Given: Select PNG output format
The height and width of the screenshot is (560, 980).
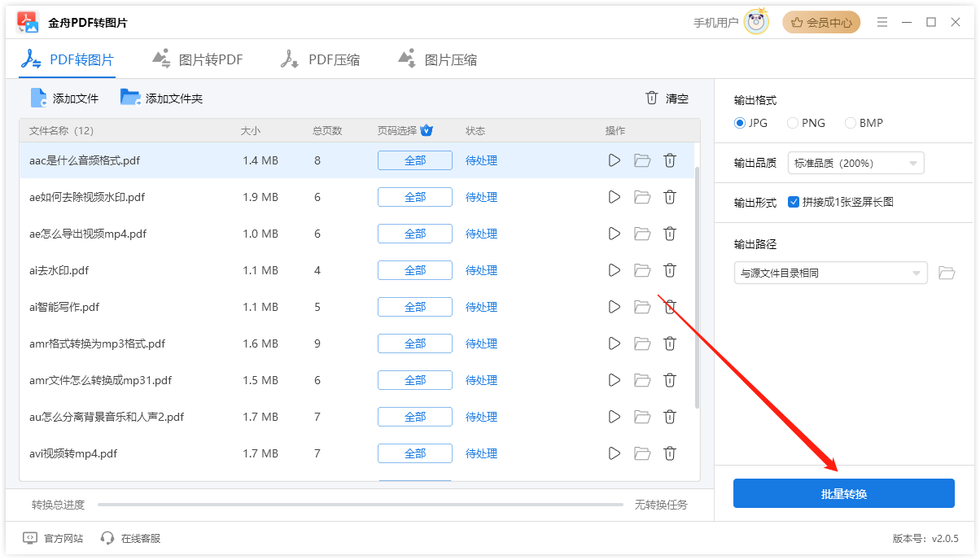Looking at the screenshot, I should (x=794, y=123).
